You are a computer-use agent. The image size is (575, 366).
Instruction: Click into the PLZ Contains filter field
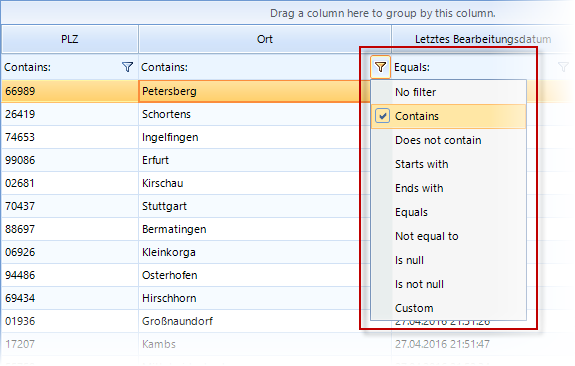tap(61, 67)
